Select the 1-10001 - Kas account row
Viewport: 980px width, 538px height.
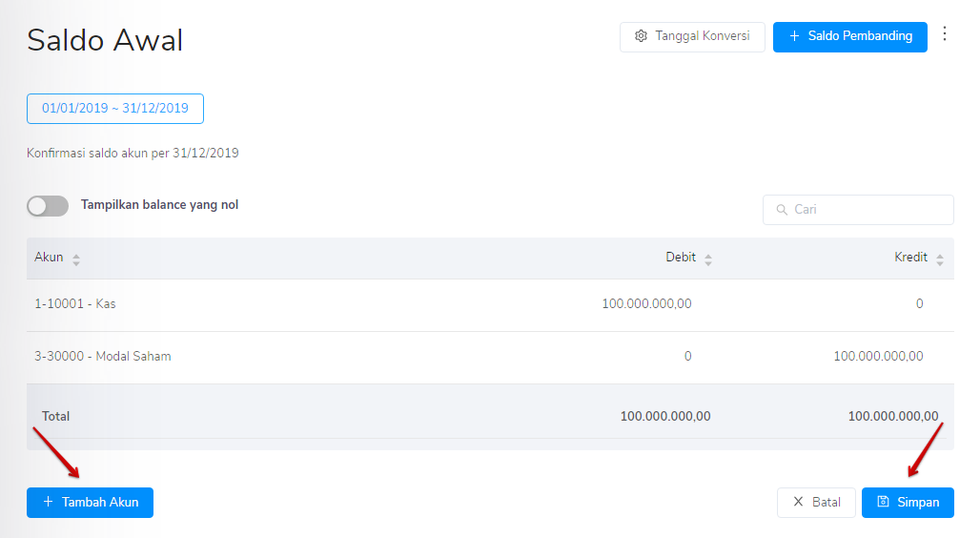pyautogui.click(x=75, y=304)
